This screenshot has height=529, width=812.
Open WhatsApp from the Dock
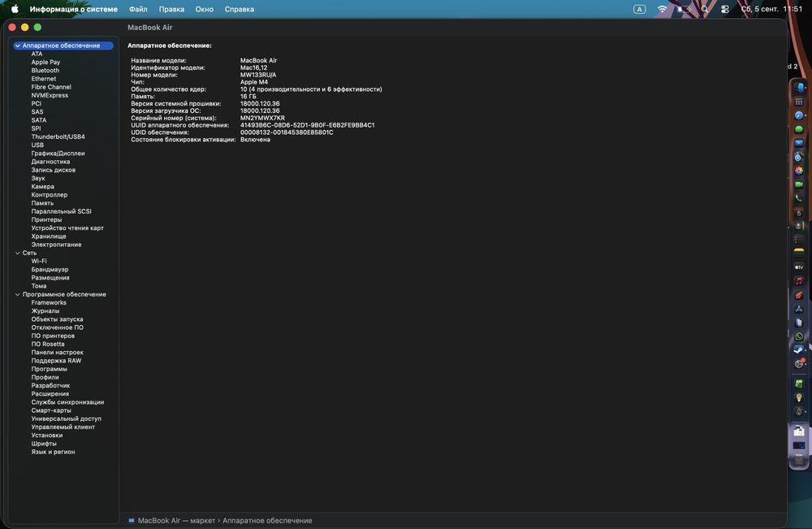pyautogui.click(x=799, y=336)
